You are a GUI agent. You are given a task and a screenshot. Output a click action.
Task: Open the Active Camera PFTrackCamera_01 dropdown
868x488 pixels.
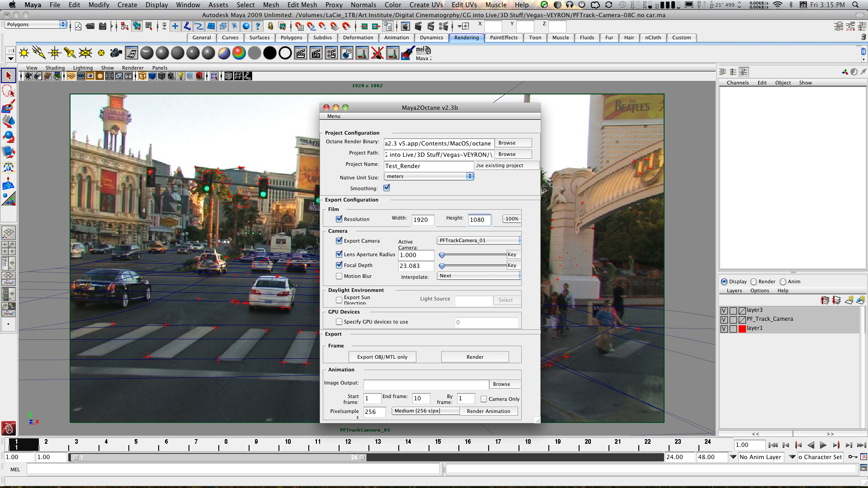(479, 240)
